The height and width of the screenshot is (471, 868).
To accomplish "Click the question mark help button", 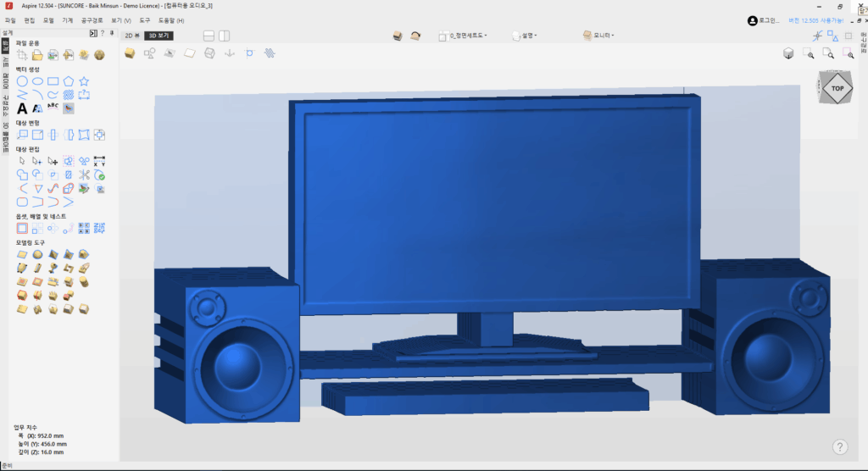I will (839, 446).
